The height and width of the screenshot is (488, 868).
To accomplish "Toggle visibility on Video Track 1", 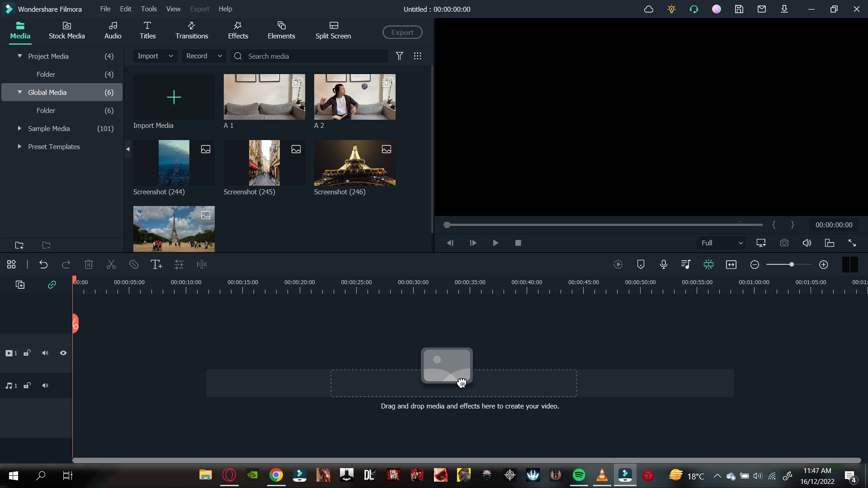I will coord(63,353).
